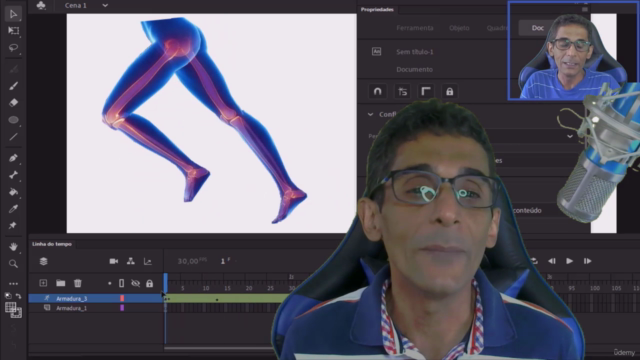Select the Line tool

point(13,137)
